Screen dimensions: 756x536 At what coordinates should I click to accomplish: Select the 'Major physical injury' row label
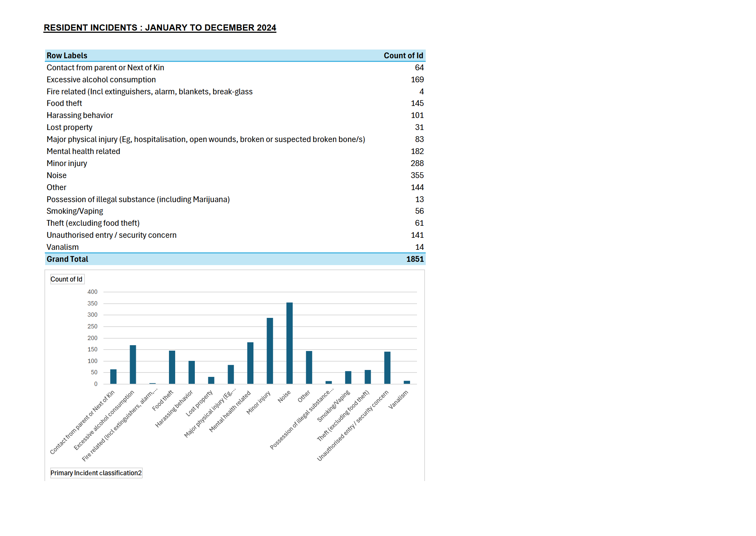(x=206, y=139)
